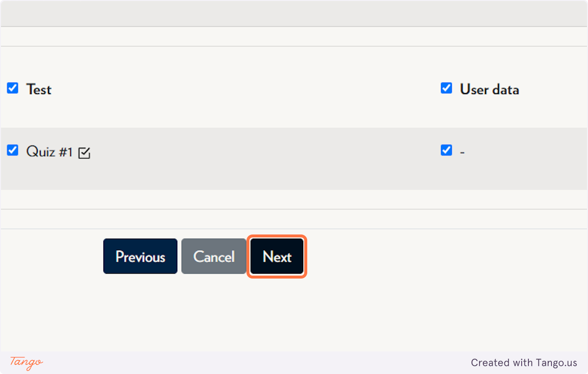Click the quiz icon beside Quiz #1
The image size is (588, 374).
[84, 153]
